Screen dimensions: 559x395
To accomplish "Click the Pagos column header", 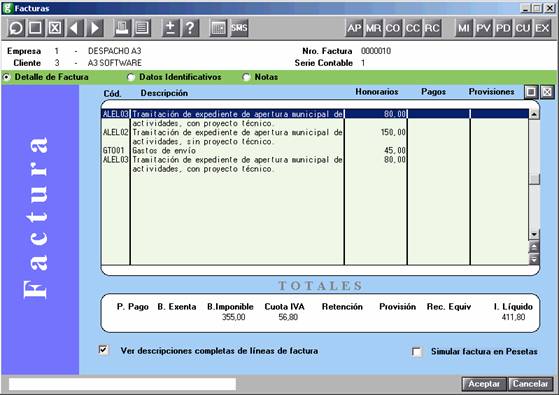I will click(433, 92).
